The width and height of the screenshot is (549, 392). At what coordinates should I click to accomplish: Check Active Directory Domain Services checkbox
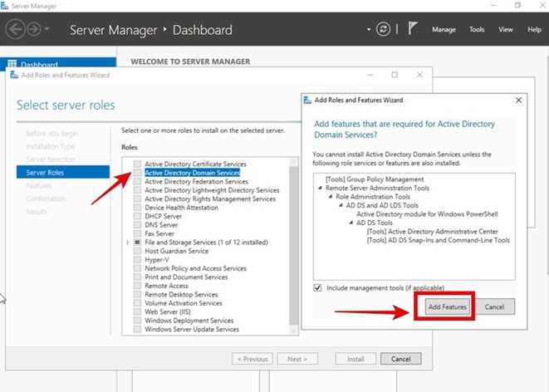(x=137, y=173)
